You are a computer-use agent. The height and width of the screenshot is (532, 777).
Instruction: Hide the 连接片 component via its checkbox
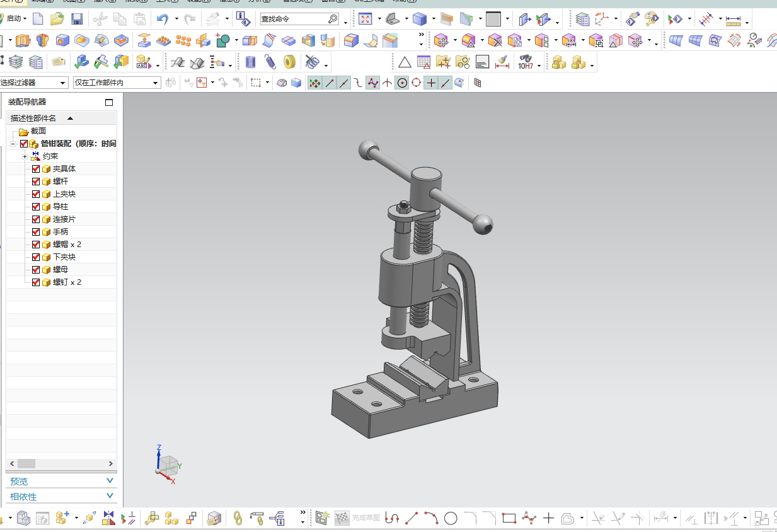point(36,219)
